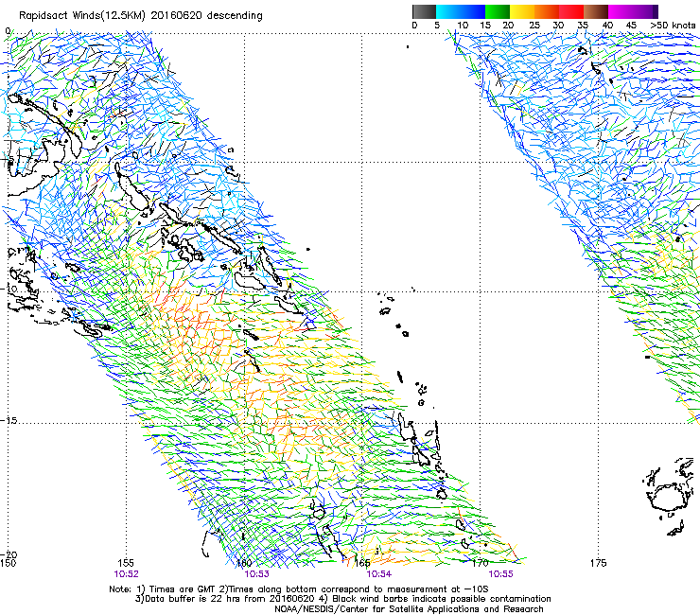Click the '150' longitude axis label

click(8, 563)
